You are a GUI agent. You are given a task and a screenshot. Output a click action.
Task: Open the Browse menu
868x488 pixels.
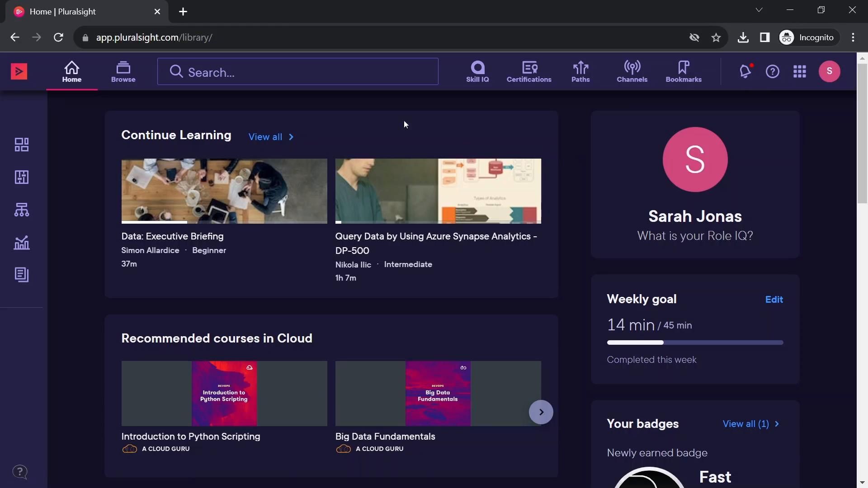pos(123,72)
